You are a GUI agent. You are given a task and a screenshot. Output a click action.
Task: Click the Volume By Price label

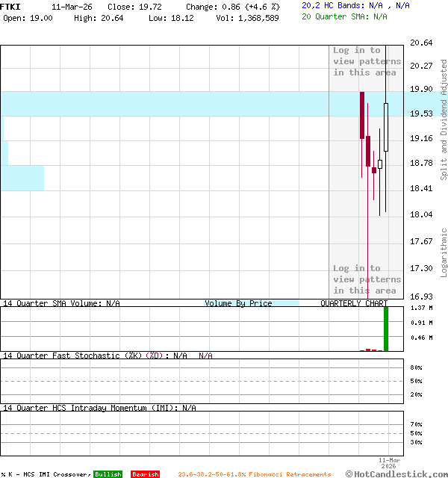[x=238, y=303]
